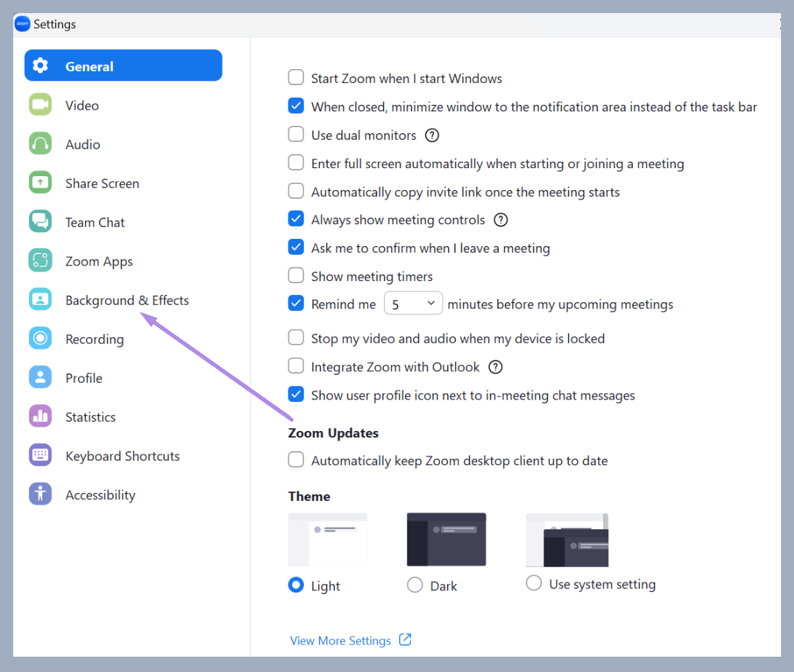The height and width of the screenshot is (672, 794).
Task: Open the Keyboard Shortcuts tab
Action: pyautogui.click(x=123, y=456)
